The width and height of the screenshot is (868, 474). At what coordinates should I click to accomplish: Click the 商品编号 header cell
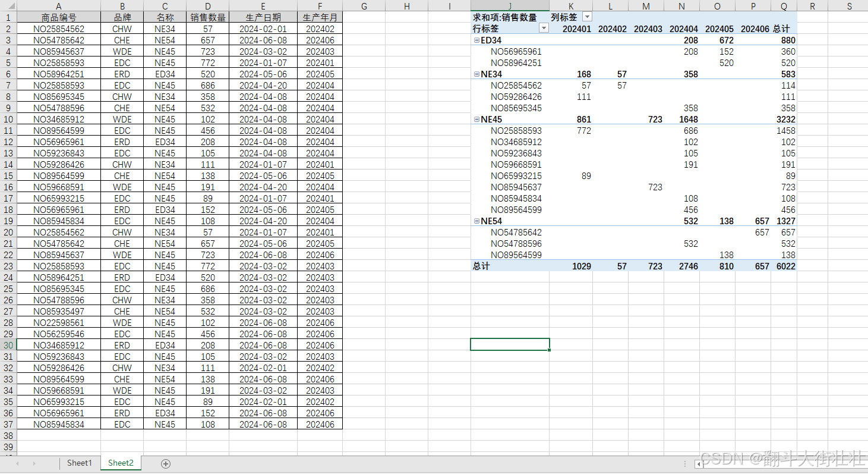[x=59, y=17]
